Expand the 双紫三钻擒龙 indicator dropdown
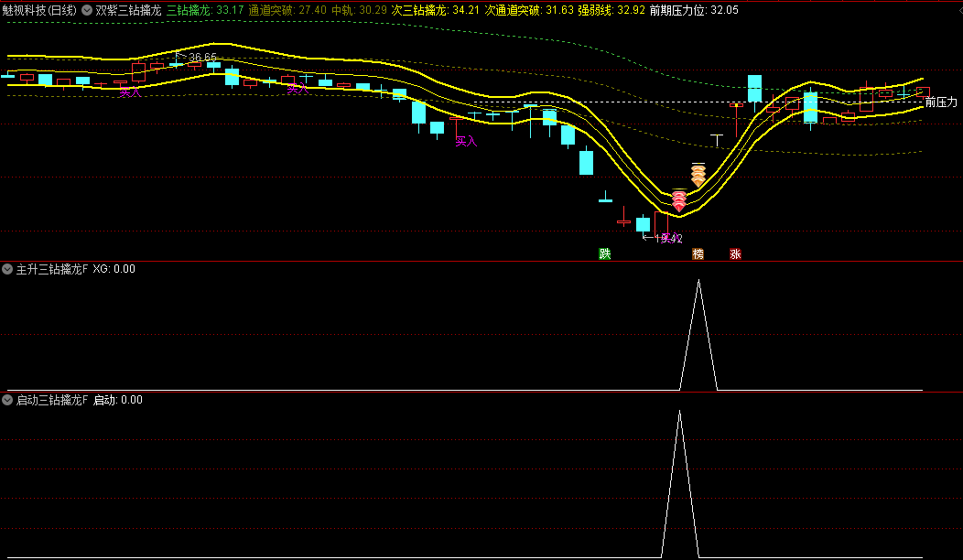 tap(88, 11)
